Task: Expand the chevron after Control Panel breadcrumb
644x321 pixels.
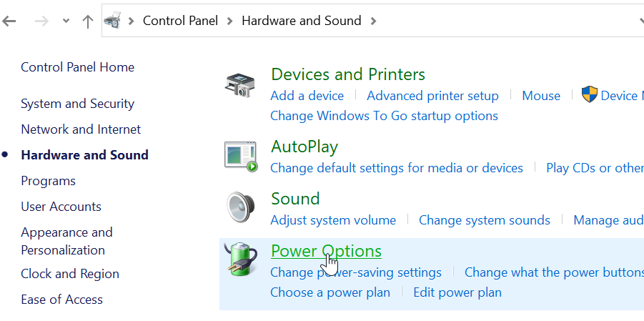Action: click(229, 21)
